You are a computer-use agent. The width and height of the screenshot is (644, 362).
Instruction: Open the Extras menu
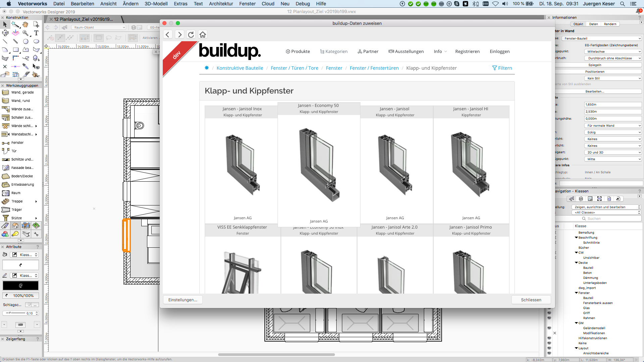point(181,4)
